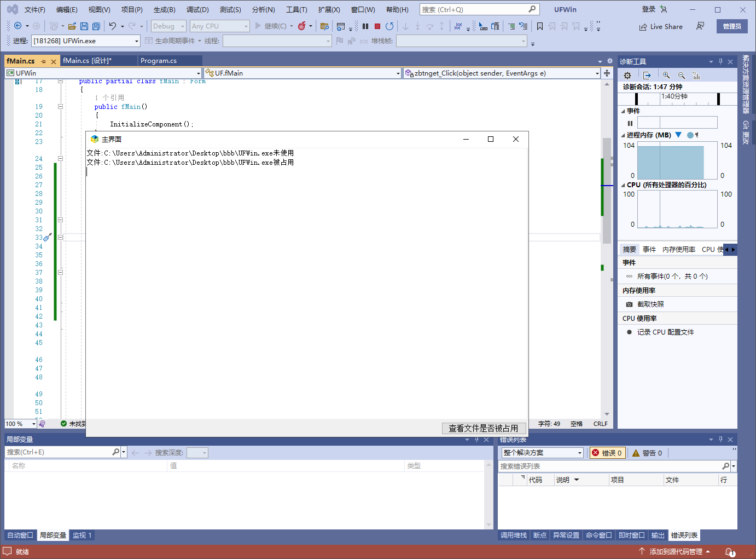This screenshot has width=756, height=559.
Task: Click the Open File folder icon
Action: click(72, 26)
